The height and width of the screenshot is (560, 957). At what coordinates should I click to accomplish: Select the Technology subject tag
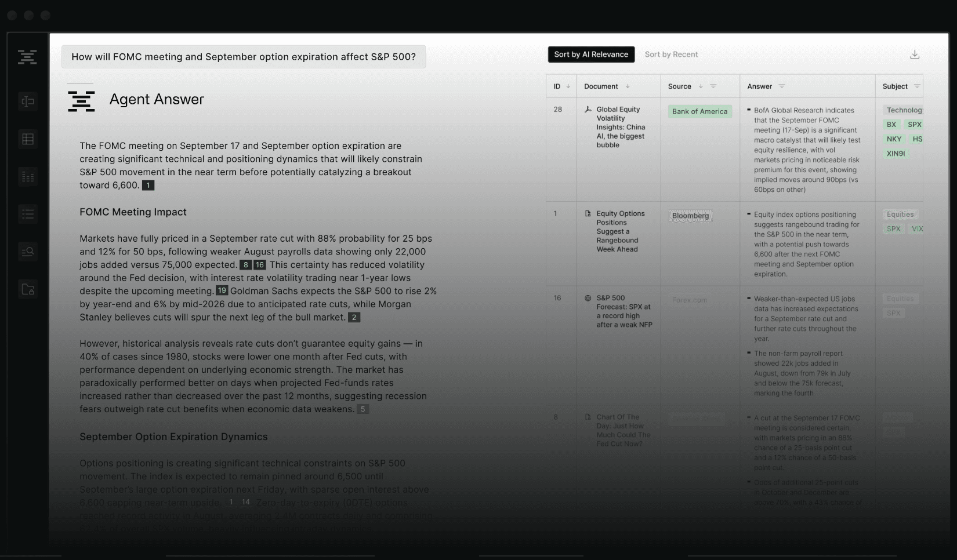point(903,110)
